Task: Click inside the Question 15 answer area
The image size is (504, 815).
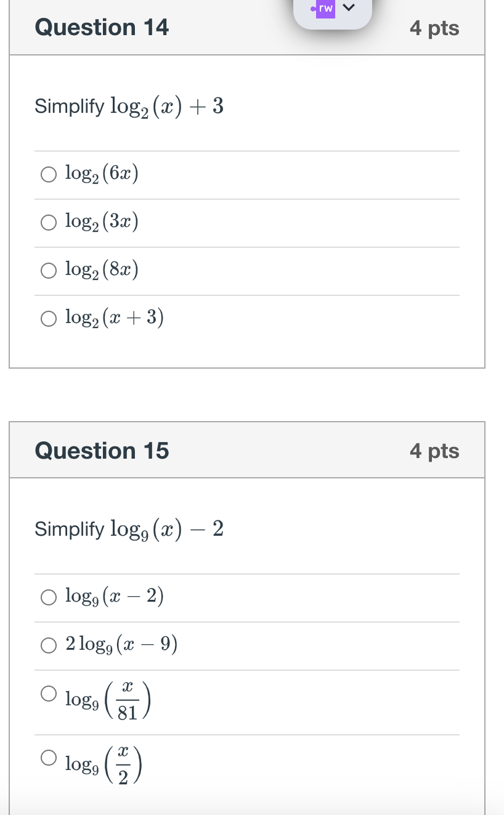Action: pyautogui.click(x=246, y=678)
